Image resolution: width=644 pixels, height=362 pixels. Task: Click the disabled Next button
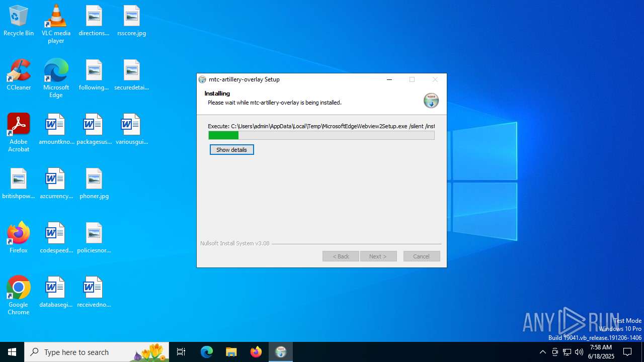click(378, 256)
